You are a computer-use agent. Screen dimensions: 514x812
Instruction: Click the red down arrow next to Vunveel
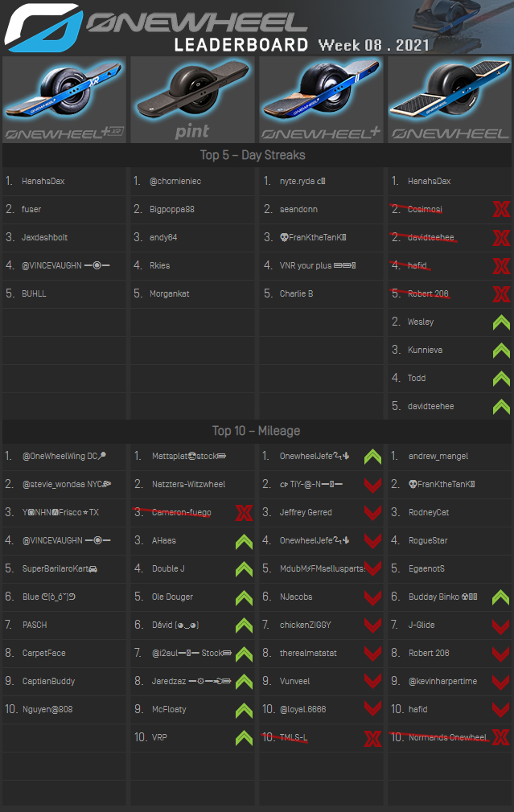[372, 682]
